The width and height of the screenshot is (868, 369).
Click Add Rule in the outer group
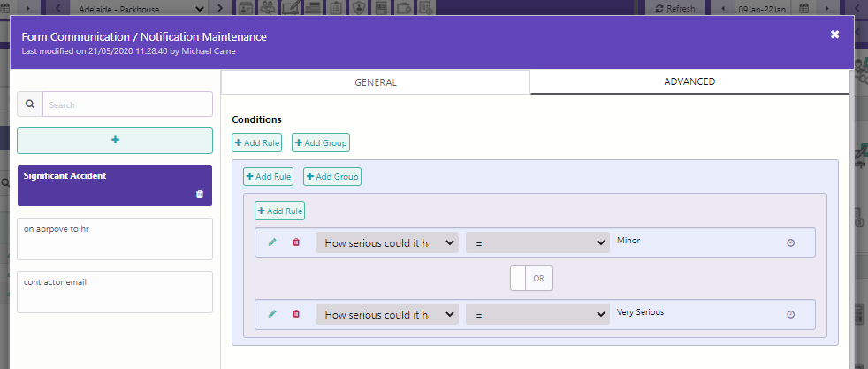point(269,177)
